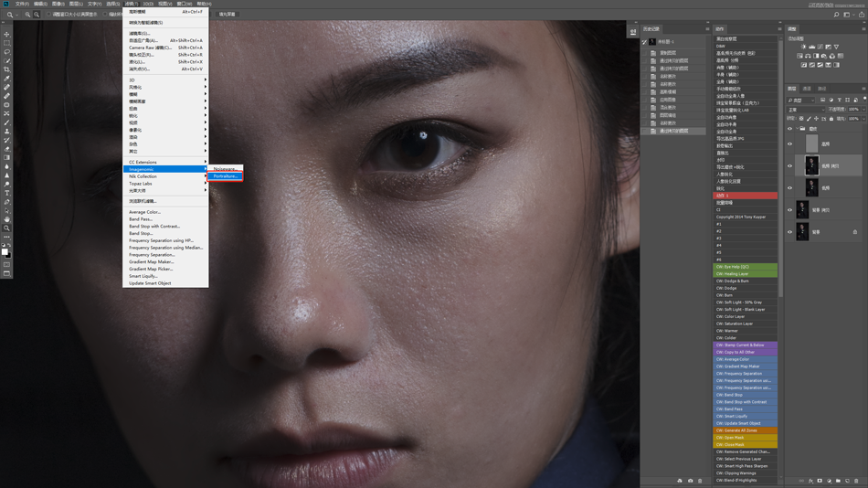
Task: Select the Type tool
Action: click(x=6, y=193)
